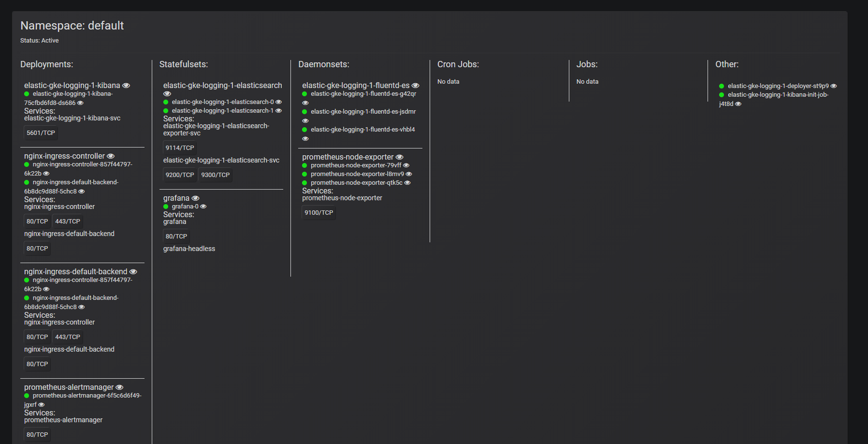This screenshot has width=868, height=444.
Task: Click the Status: Active label
Action: pos(40,41)
